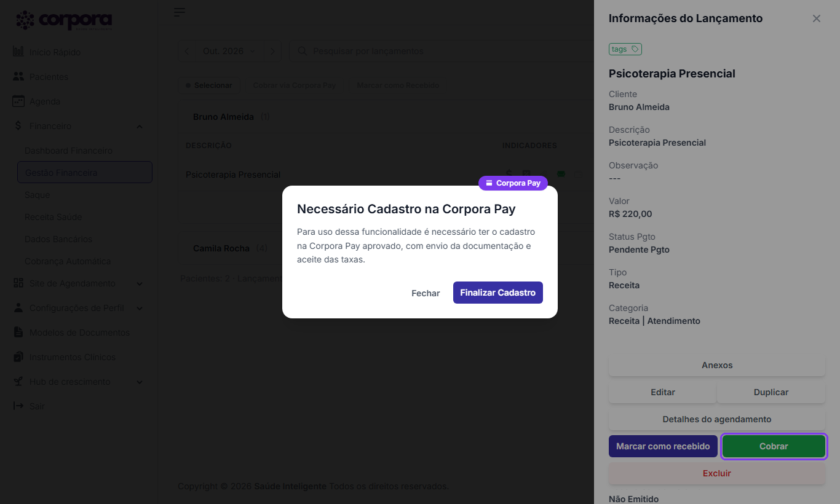Screen dimensions: 840x504
Task: Click the Finalizar Cadastro button
Action: point(498,293)
